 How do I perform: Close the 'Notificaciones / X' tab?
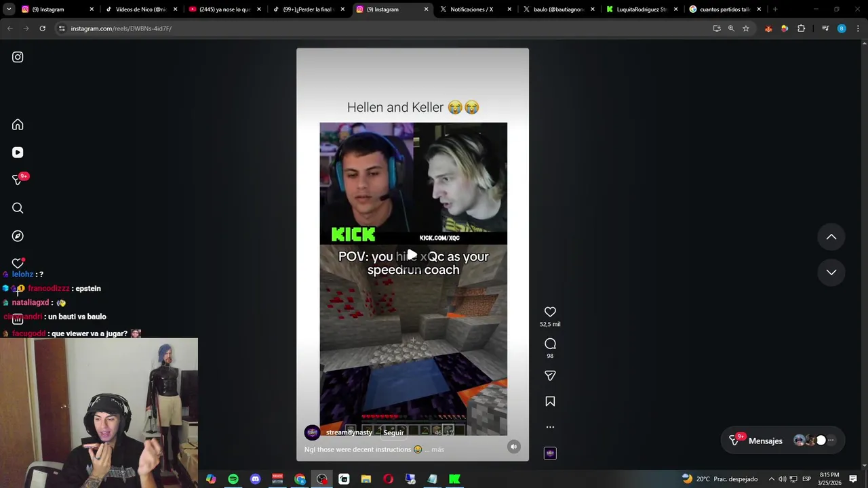coord(509,9)
